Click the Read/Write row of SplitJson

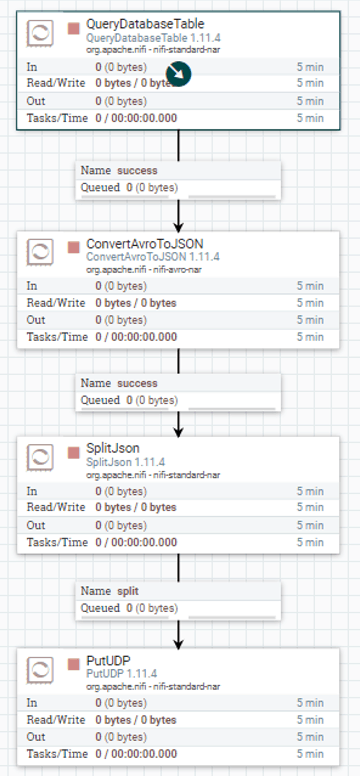point(178,508)
